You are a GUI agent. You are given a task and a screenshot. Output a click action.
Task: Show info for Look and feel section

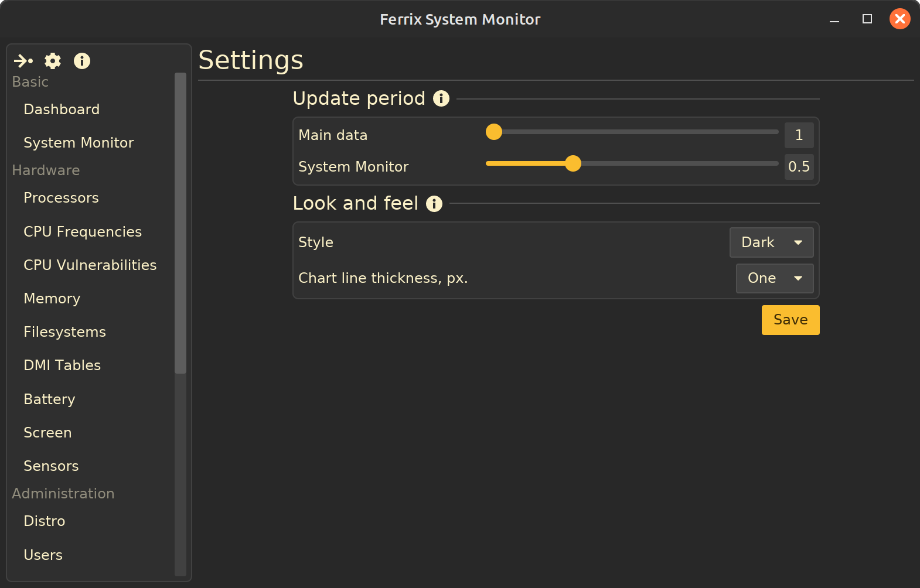(x=434, y=204)
